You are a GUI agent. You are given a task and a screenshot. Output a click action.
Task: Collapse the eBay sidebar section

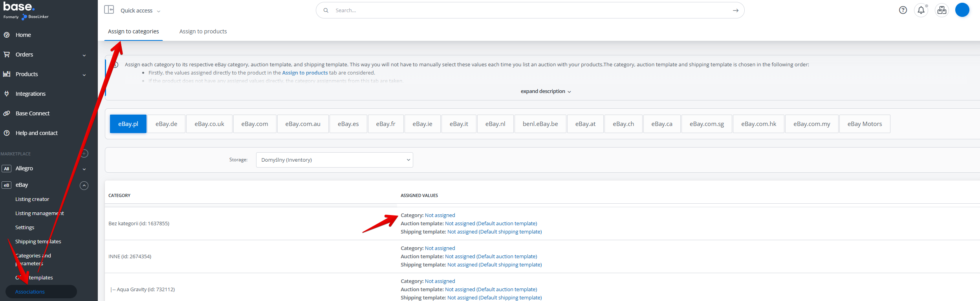tap(84, 186)
